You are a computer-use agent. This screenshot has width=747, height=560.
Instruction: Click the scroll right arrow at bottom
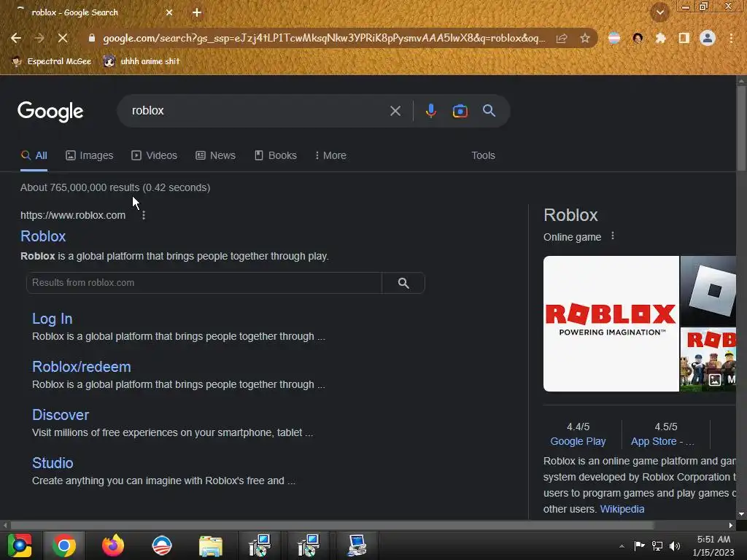click(x=731, y=525)
